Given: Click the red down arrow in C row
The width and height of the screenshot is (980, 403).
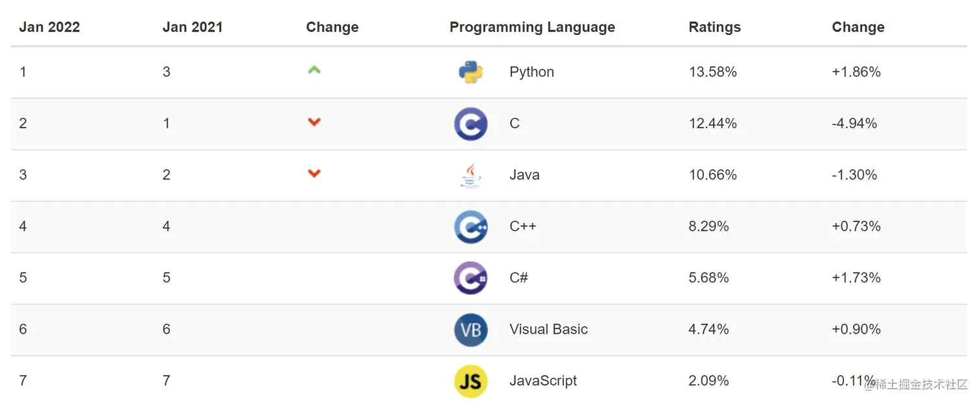Looking at the screenshot, I should 314,122.
